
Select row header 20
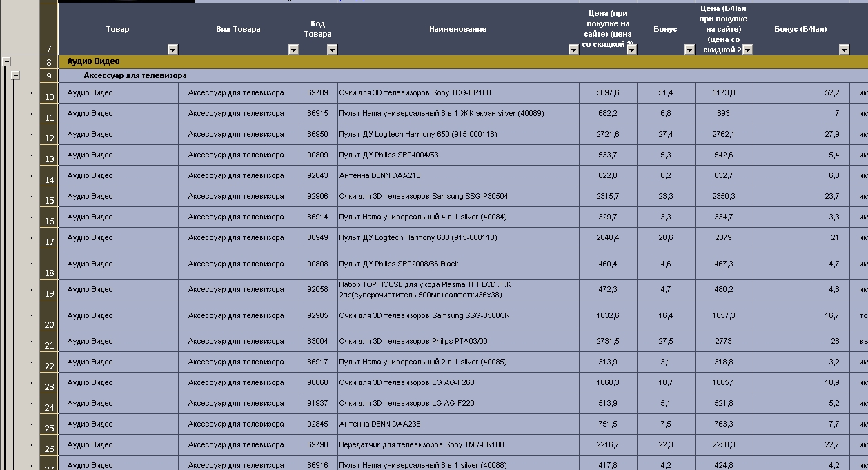48,315
